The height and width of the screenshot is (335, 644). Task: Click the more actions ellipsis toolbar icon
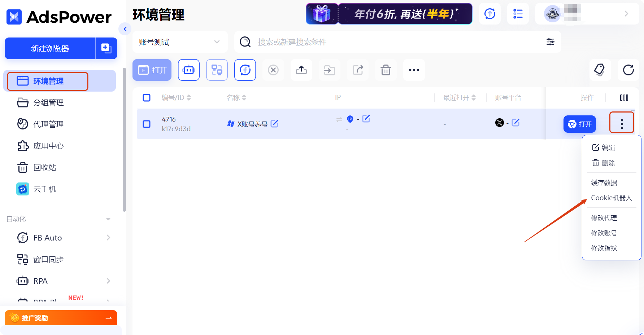point(414,70)
